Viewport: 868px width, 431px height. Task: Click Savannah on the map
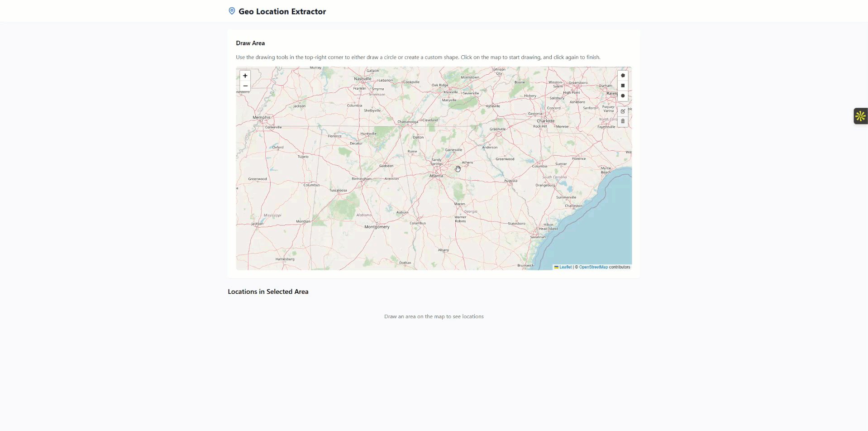pos(538,237)
